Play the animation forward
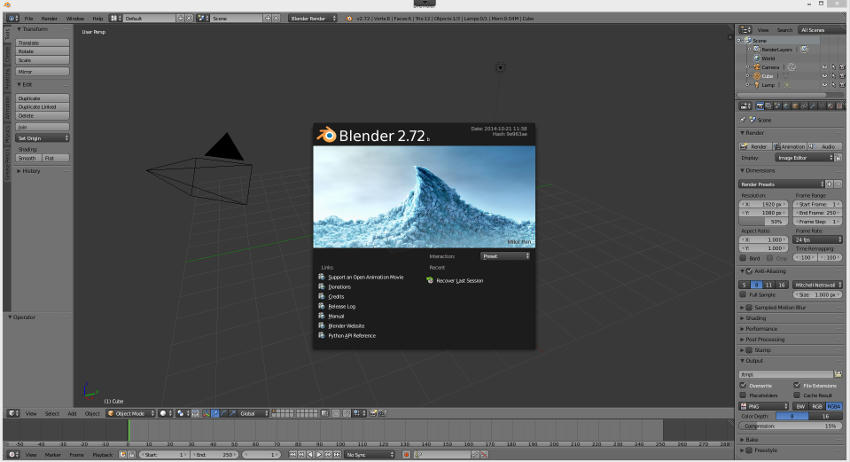The image size is (850, 462). 319,454
